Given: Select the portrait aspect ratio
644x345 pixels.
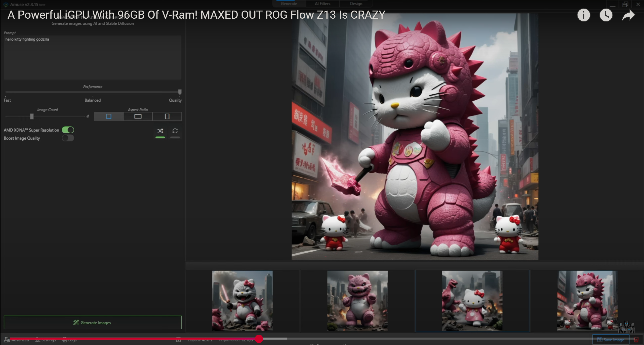Looking at the screenshot, I should point(167,117).
